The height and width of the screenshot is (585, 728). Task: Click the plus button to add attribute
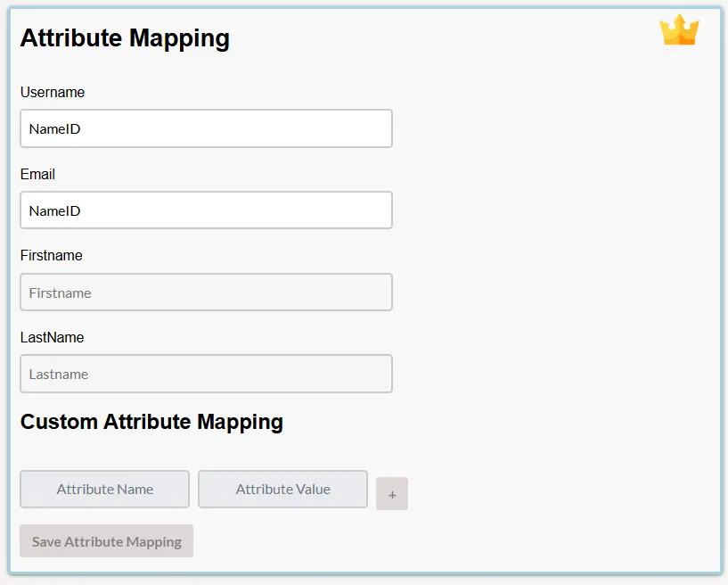pos(392,494)
